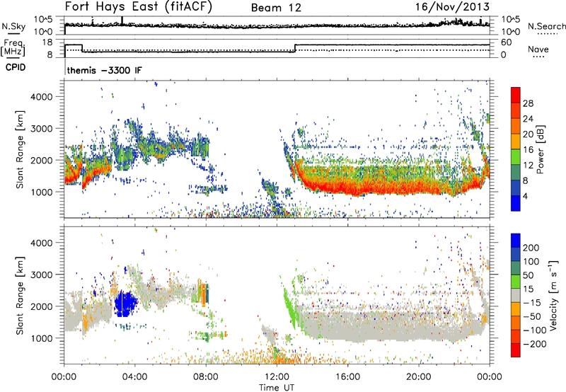This screenshot has height=392, width=566.
Task: Select the "1000" tick in the velocity panel
Action: (x=41, y=338)
